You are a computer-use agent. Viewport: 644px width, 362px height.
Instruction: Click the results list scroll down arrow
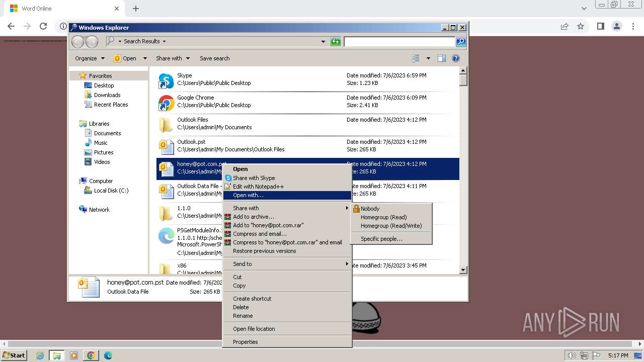click(x=463, y=270)
